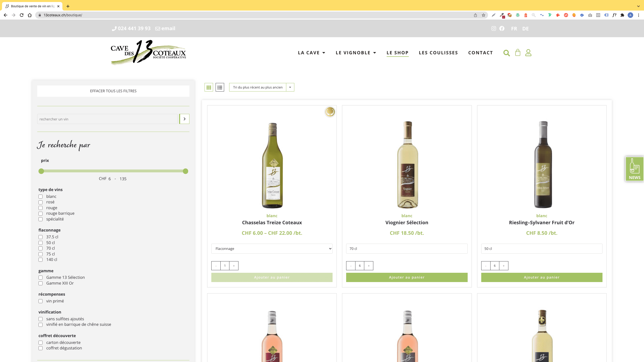Open the Chrome profile avatar
Image resolution: width=644 pixels, height=362 pixels.
[x=630, y=15]
